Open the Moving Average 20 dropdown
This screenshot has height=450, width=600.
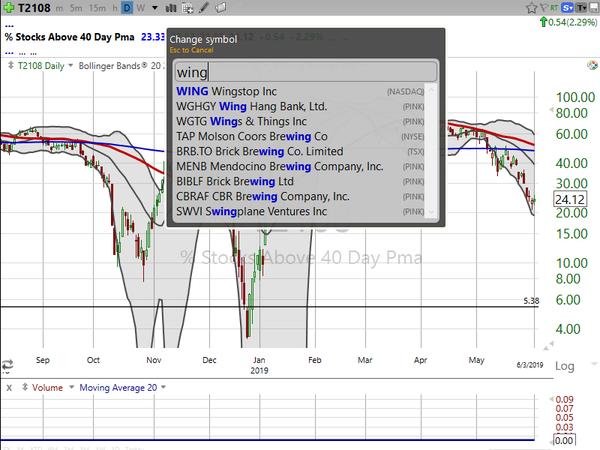[163, 387]
